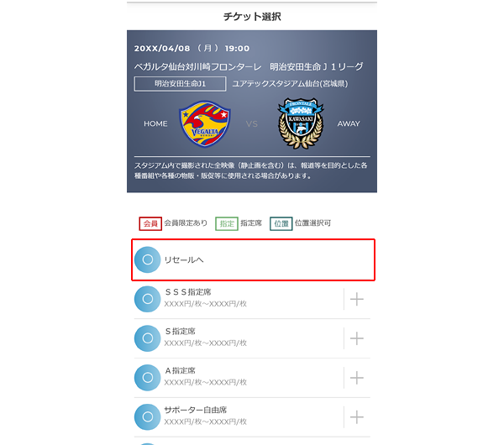Click the Kawasaki Frontale team crest
504x445 pixels.
pos(301,123)
